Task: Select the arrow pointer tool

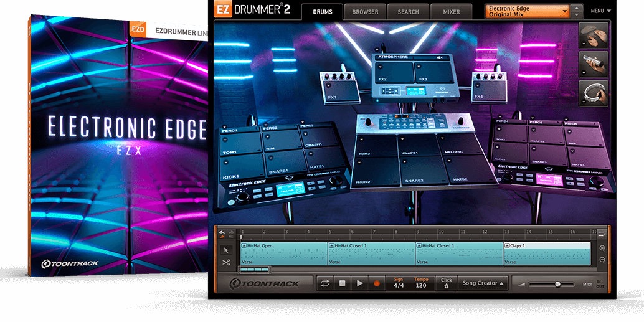Action: [226, 250]
